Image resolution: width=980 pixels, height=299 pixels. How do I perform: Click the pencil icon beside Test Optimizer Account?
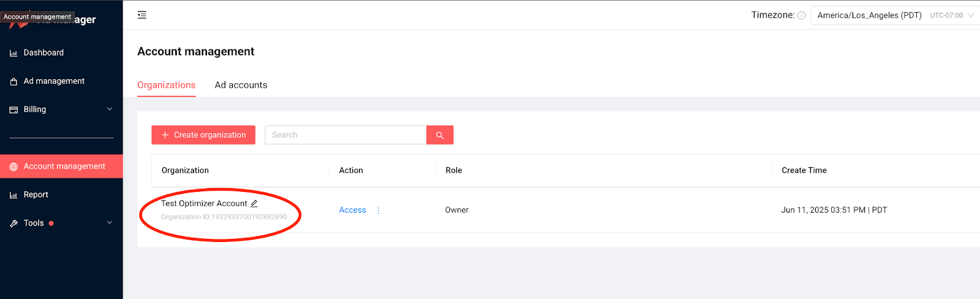pos(254,203)
